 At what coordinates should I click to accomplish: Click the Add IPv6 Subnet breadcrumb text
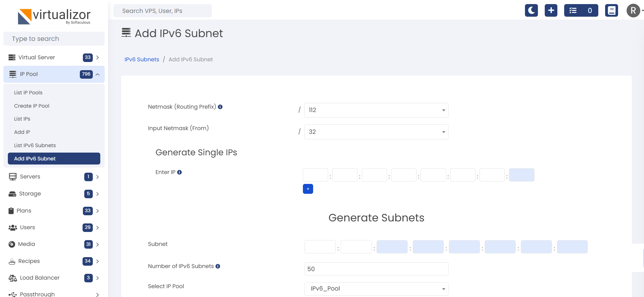click(191, 59)
